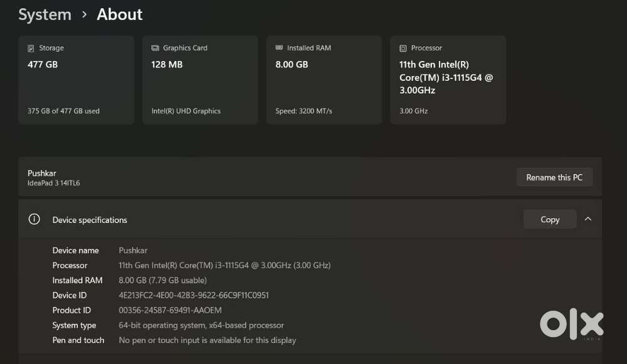Click the OLX watermark logo
This screenshot has height=364, width=627.
(571, 324)
